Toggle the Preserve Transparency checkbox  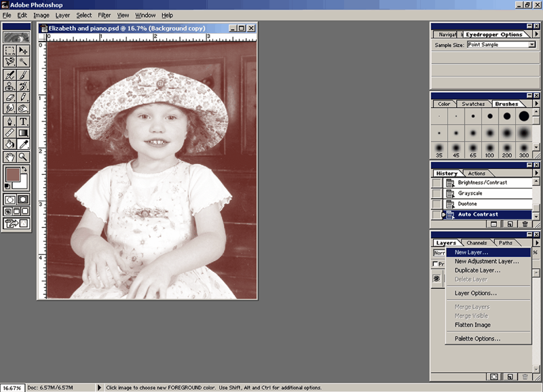(x=436, y=264)
